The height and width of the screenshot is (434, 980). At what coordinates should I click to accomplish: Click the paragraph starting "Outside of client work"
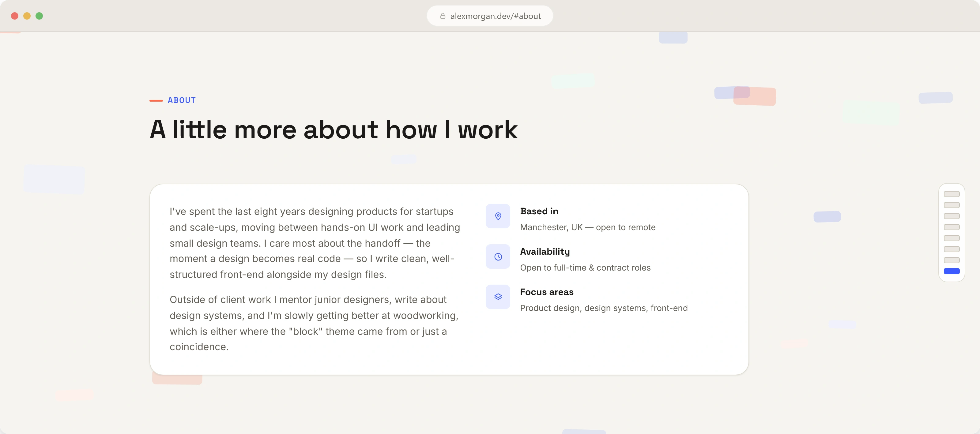coord(314,323)
